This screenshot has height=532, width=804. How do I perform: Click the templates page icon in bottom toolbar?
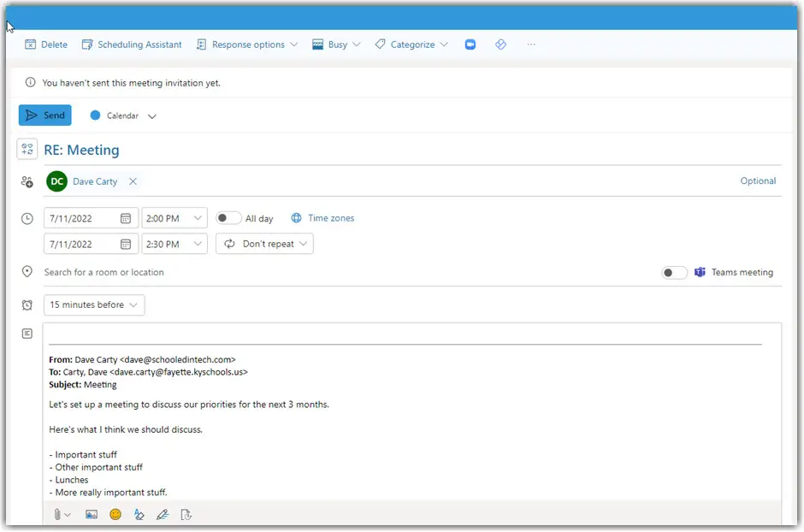coord(186,515)
